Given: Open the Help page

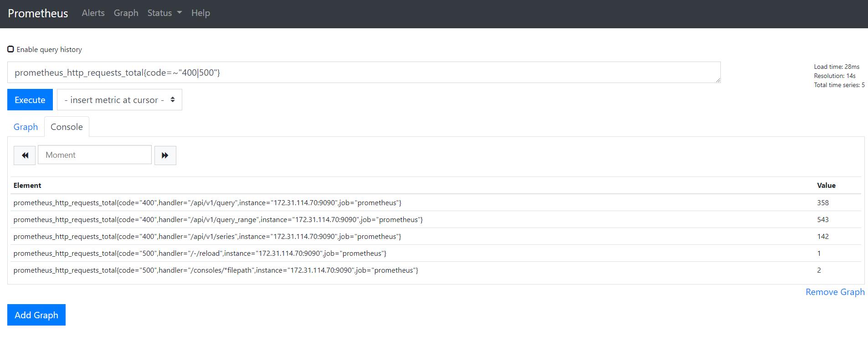Looking at the screenshot, I should coord(200,13).
